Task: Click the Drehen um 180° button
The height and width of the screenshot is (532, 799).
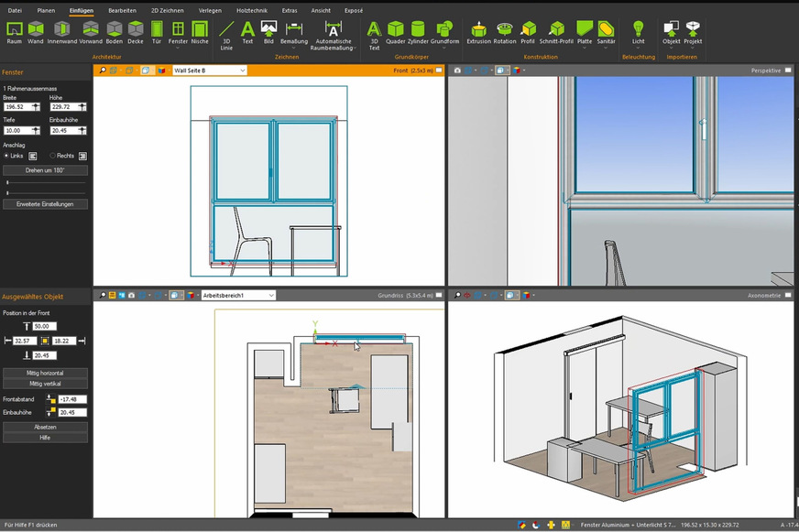Action: pyautogui.click(x=46, y=170)
